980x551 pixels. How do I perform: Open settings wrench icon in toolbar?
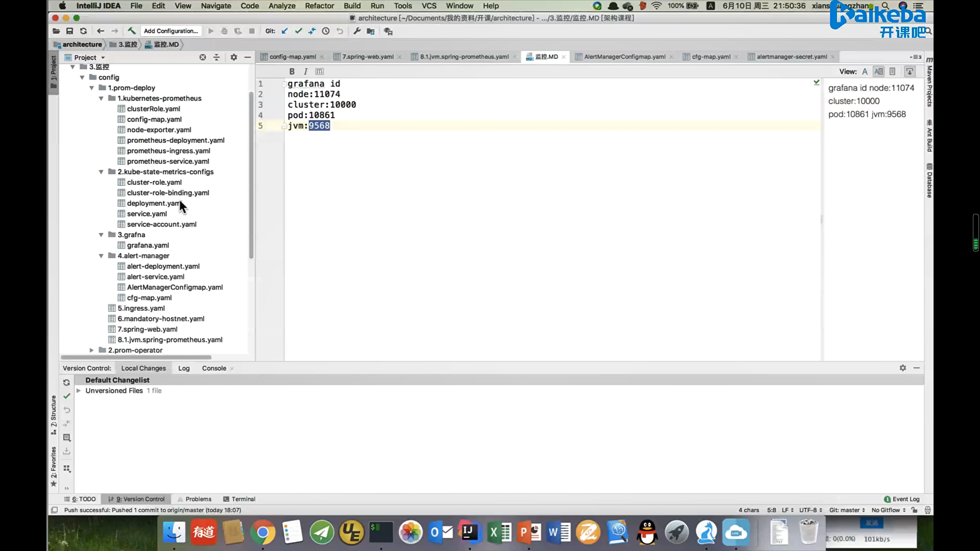[x=357, y=31]
